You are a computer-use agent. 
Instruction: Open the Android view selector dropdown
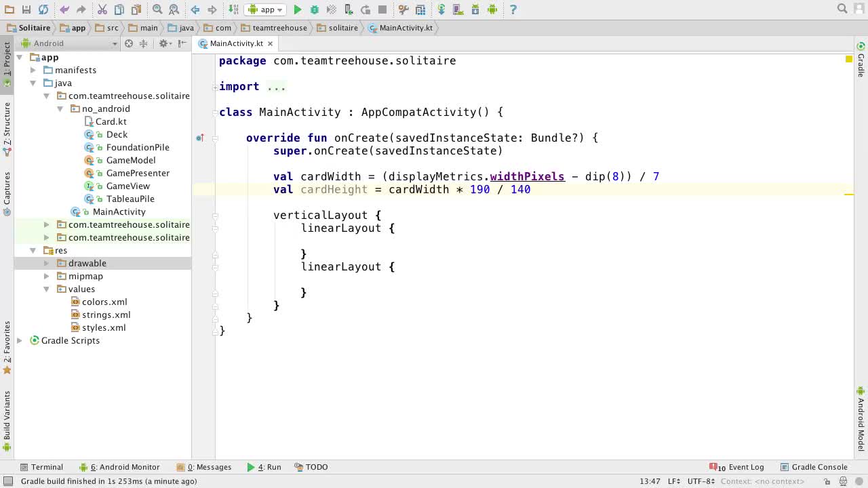coord(70,43)
